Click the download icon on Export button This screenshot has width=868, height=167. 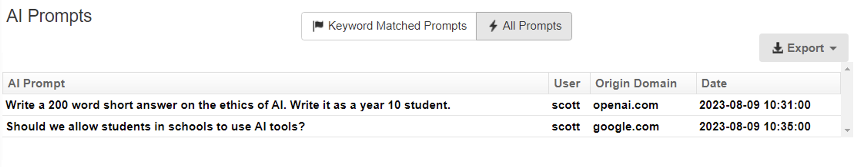[778, 48]
